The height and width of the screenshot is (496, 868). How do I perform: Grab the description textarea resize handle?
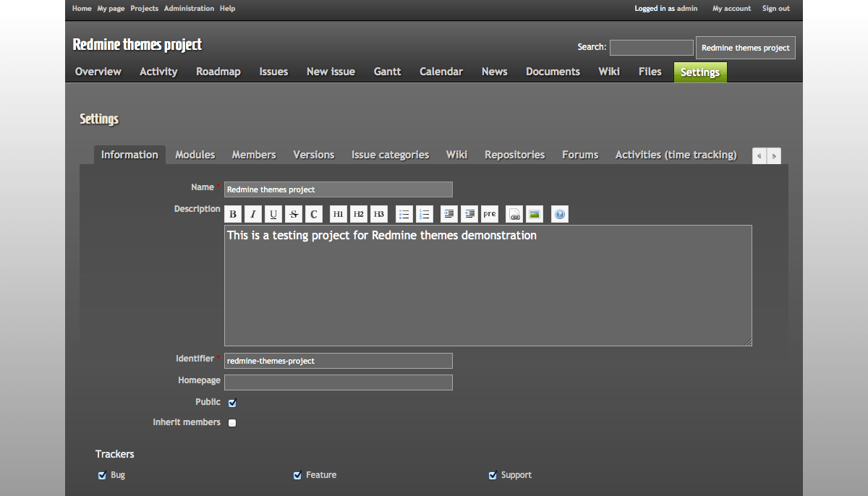(748, 342)
